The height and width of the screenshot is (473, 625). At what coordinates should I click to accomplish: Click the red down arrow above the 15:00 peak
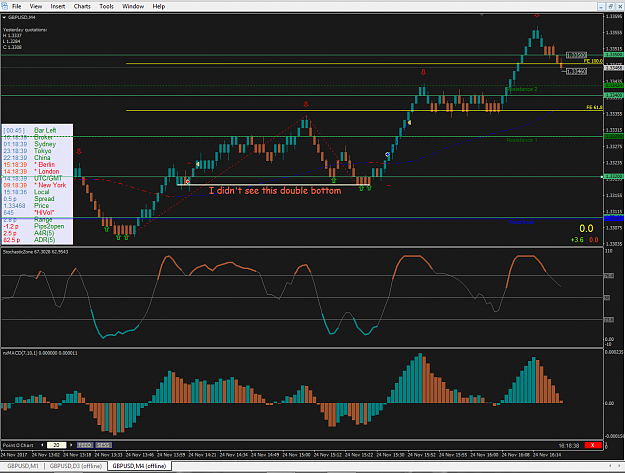pos(306,104)
